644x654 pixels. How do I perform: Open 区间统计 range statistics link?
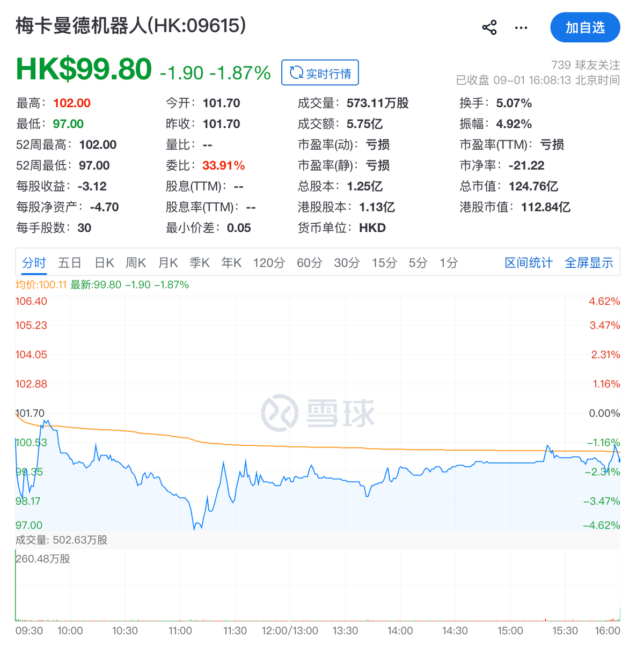tap(529, 263)
